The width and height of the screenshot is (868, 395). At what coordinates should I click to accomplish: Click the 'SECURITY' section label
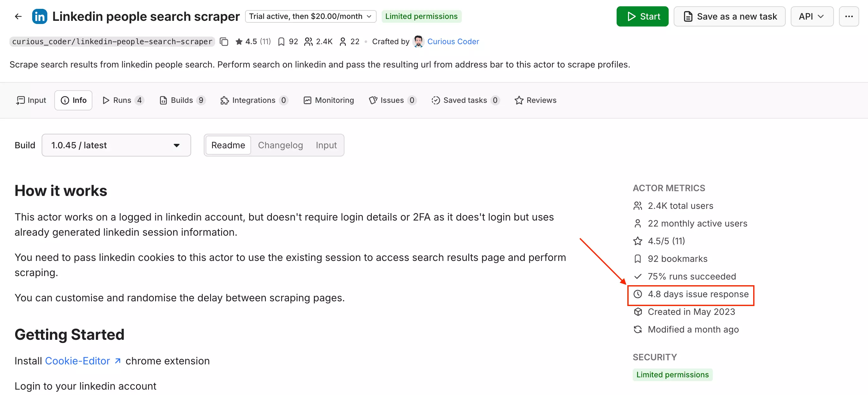(x=655, y=357)
